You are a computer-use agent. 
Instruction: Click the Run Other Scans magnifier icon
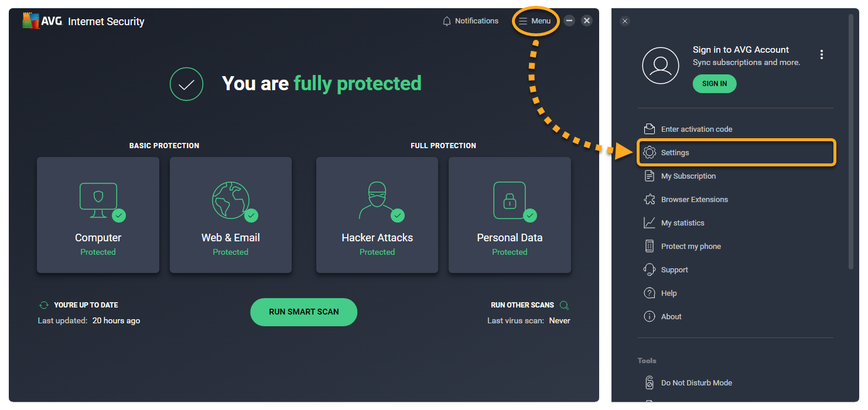click(564, 305)
